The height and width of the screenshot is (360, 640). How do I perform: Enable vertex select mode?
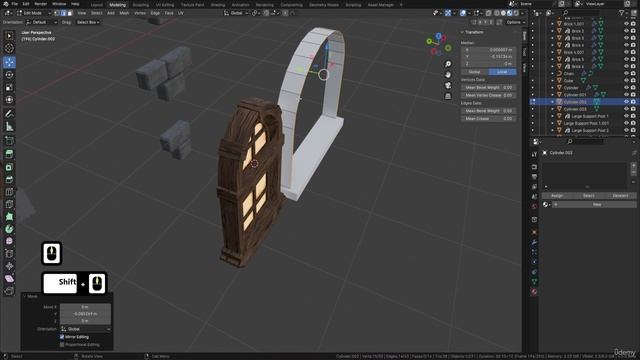coord(57,13)
